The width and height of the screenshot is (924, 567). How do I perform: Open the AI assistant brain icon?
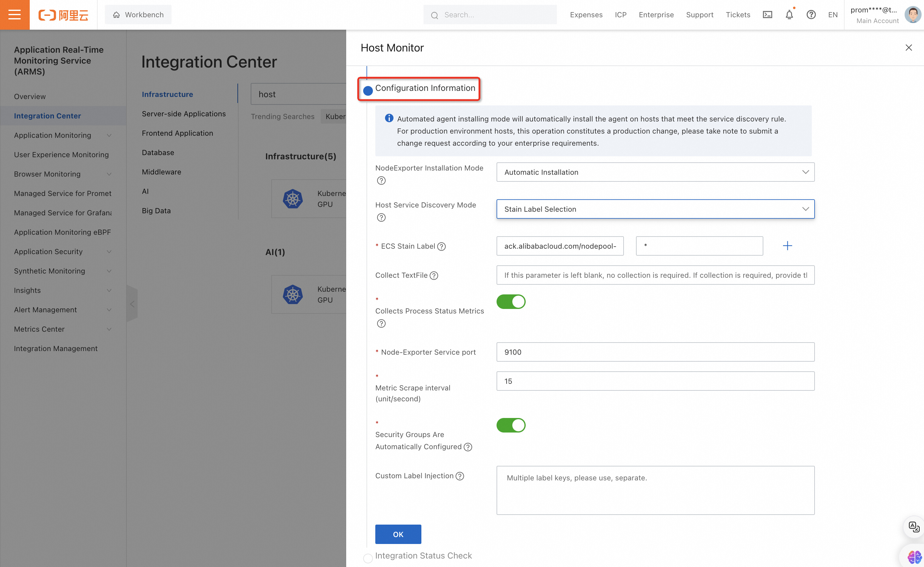pyautogui.click(x=914, y=557)
